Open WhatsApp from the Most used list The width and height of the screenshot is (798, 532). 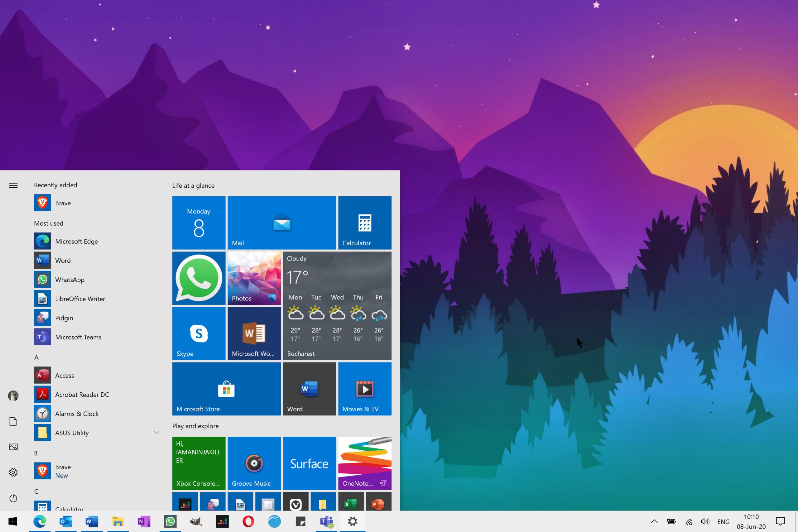97,280
